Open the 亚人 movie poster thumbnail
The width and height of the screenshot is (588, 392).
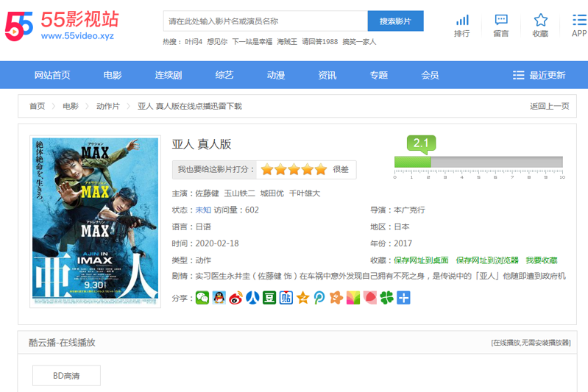tap(95, 221)
